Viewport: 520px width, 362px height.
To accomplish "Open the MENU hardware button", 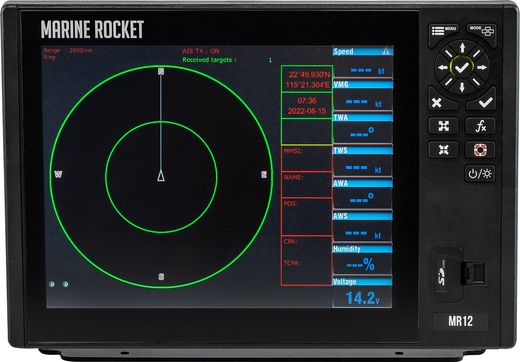I will click(443, 31).
